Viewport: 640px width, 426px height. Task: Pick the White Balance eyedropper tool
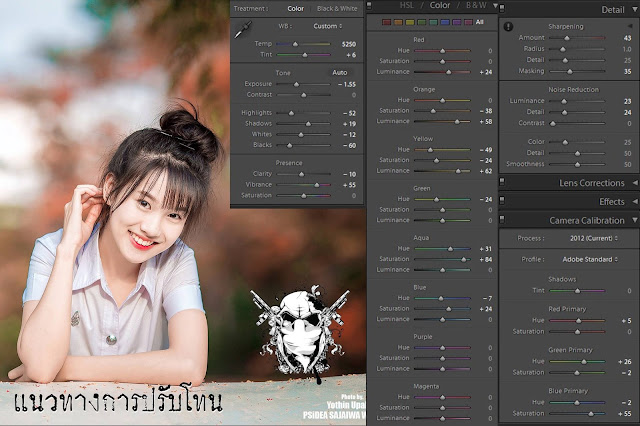coord(243,30)
